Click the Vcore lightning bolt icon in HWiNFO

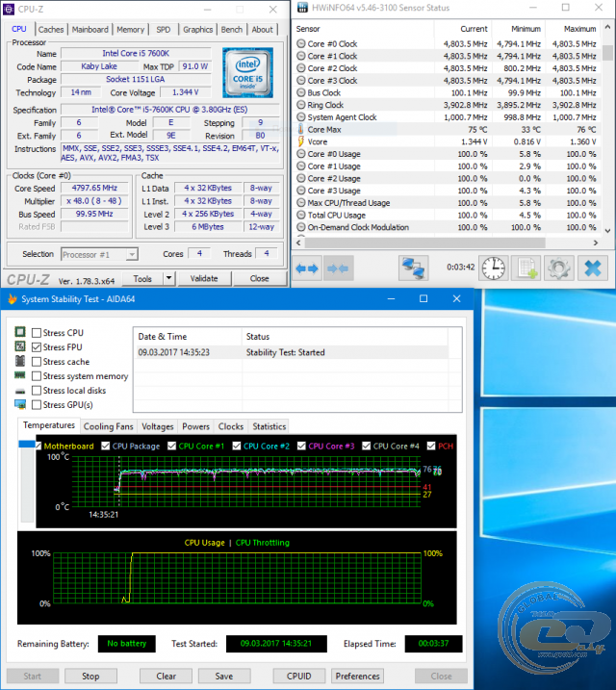pyautogui.click(x=301, y=141)
